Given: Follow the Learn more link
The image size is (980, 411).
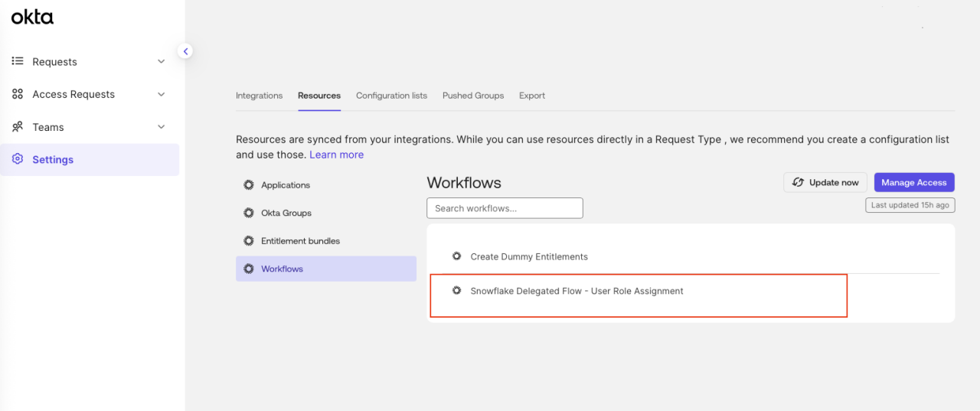Looking at the screenshot, I should (336, 155).
